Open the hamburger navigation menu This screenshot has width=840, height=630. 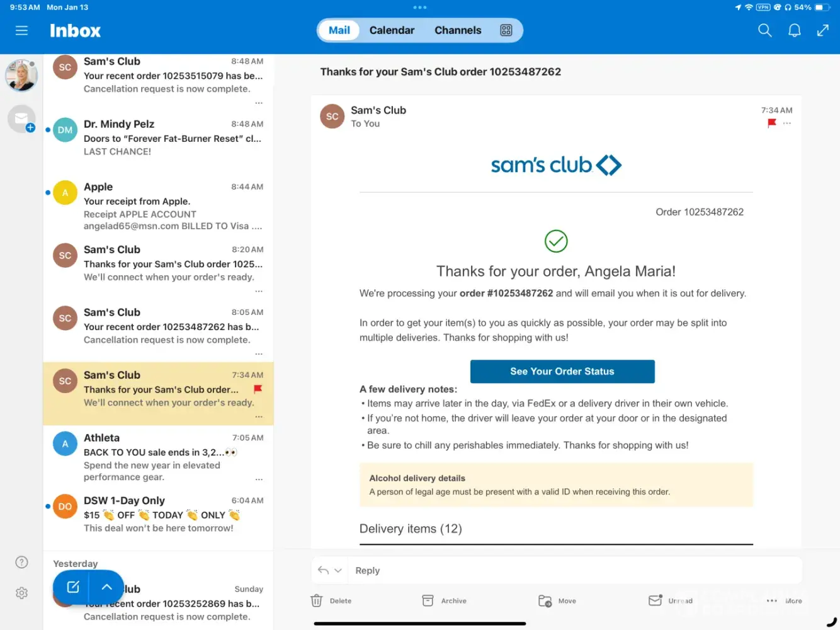tap(21, 30)
